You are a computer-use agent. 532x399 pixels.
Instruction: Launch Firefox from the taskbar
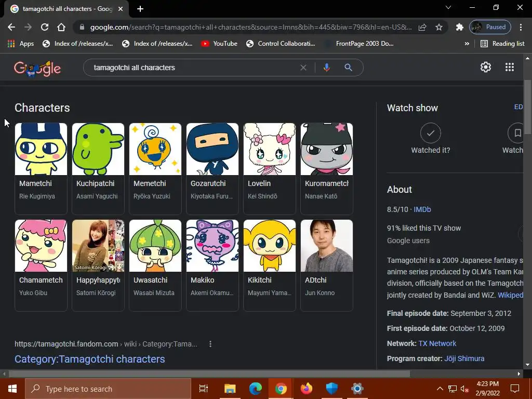pos(306,389)
